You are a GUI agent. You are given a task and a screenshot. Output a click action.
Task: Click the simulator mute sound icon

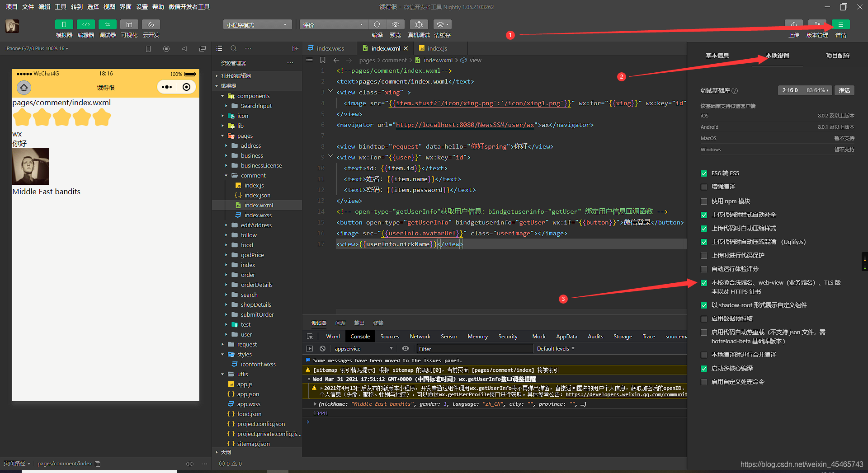[x=184, y=48]
